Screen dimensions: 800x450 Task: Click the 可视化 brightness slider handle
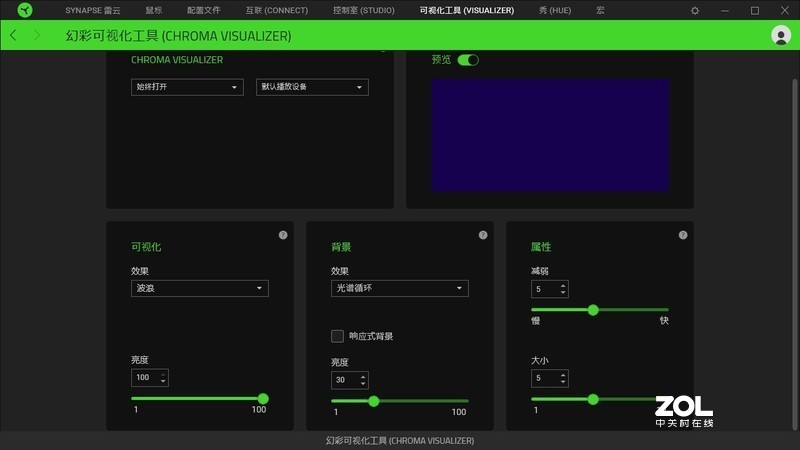(263, 398)
